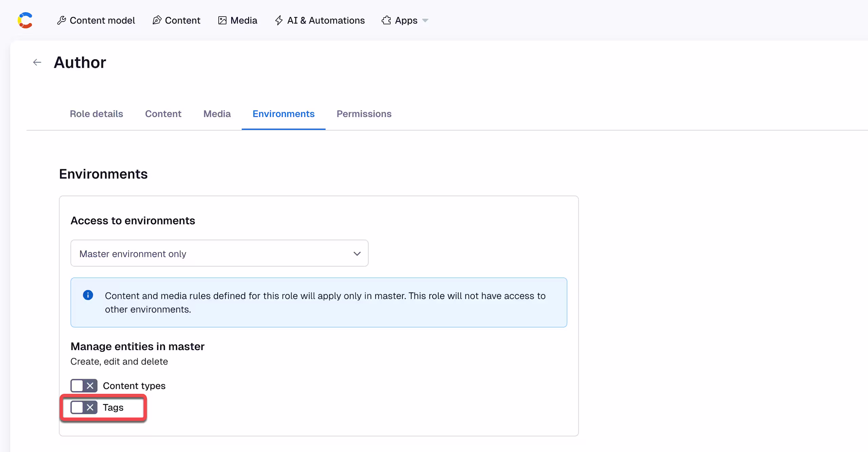The height and width of the screenshot is (452, 868).
Task: Open Media in the top navigation bar
Action: 238,20
